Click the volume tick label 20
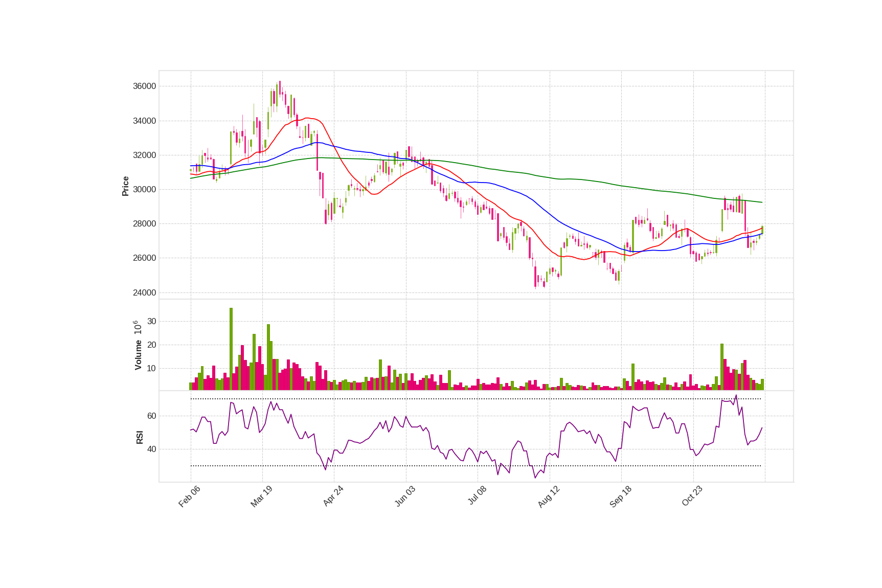The image size is (882, 588). point(151,345)
